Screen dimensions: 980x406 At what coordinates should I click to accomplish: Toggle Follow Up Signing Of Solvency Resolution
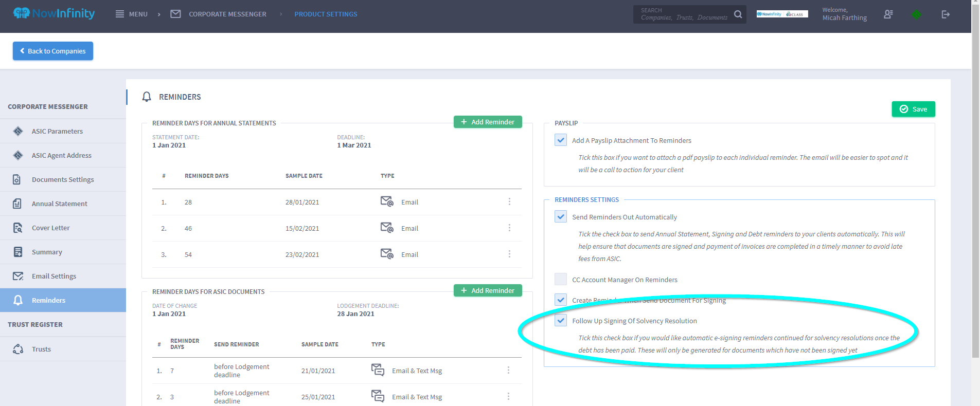pyautogui.click(x=561, y=320)
